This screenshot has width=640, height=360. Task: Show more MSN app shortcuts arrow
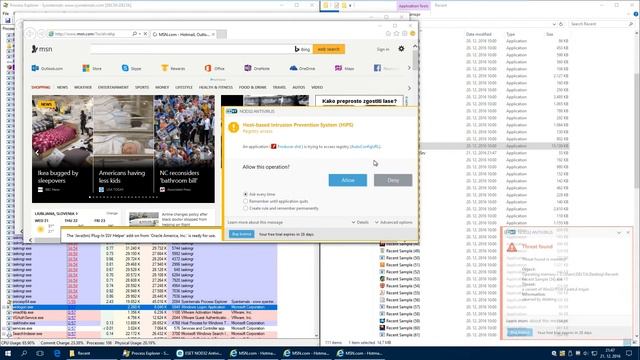click(409, 68)
